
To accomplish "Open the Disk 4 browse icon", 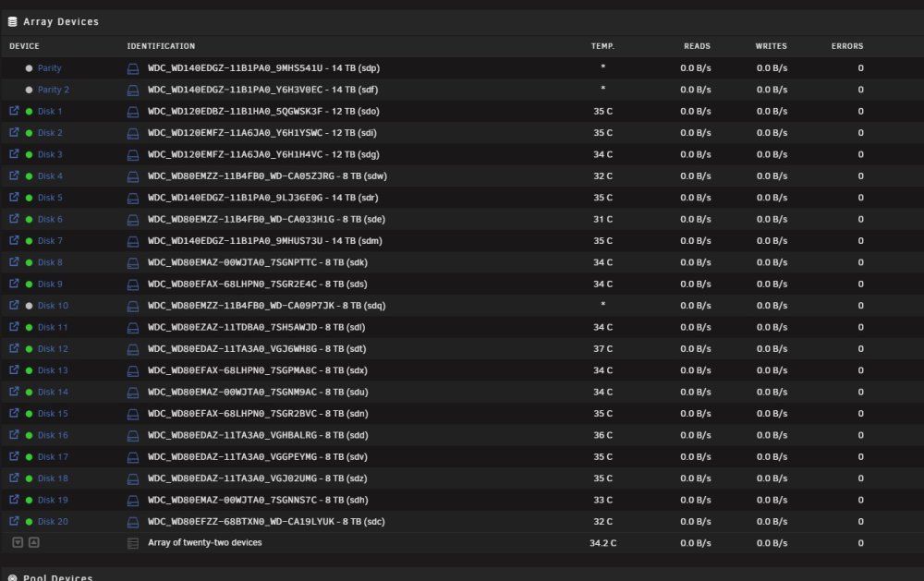I will point(14,176).
